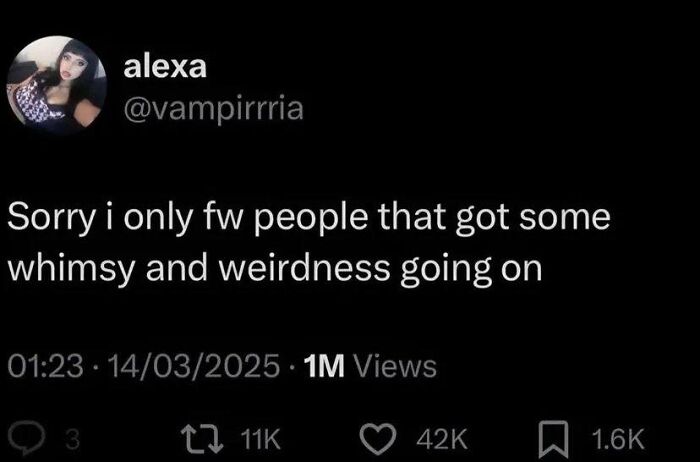This screenshot has width=700, height=462.
Task: Open alexa's profile picture
Action: (57, 86)
